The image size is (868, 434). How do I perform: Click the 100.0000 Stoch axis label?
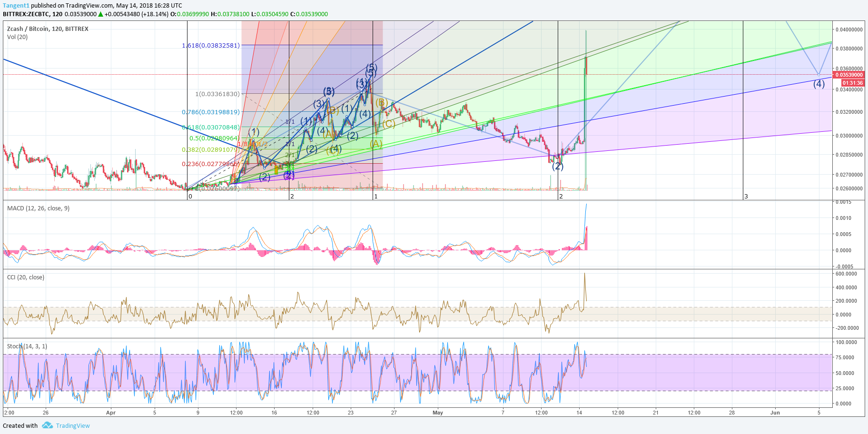[x=847, y=342]
